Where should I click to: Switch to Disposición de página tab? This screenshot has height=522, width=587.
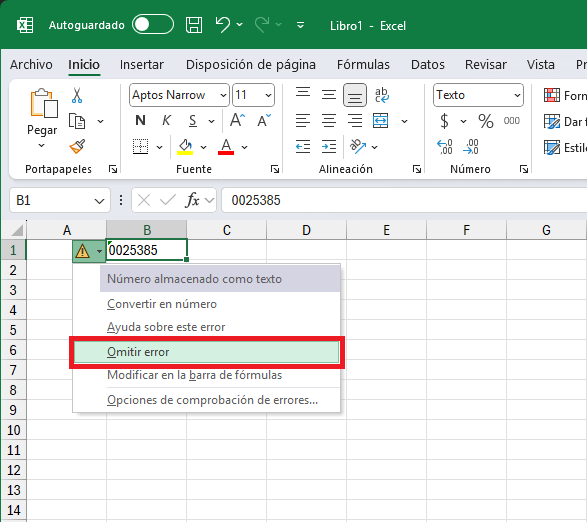[251, 64]
